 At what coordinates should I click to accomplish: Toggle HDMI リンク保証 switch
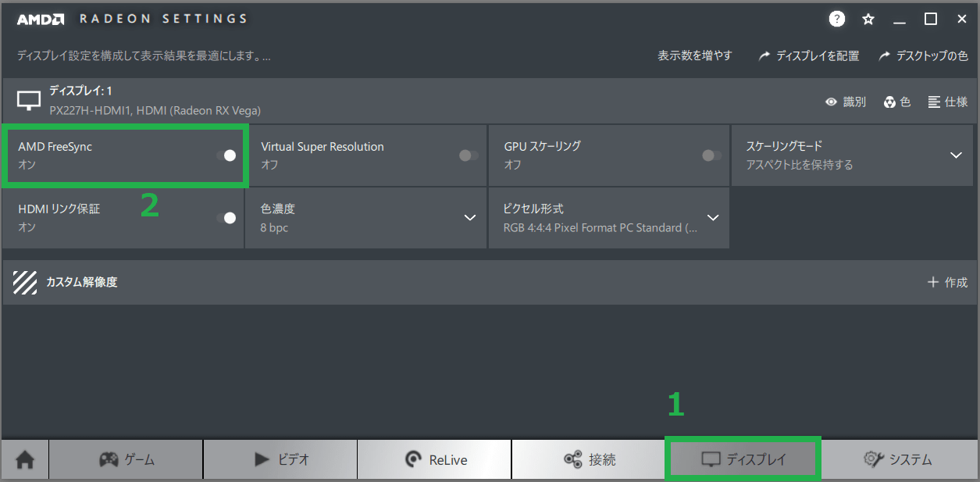click(x=226, y=218)
